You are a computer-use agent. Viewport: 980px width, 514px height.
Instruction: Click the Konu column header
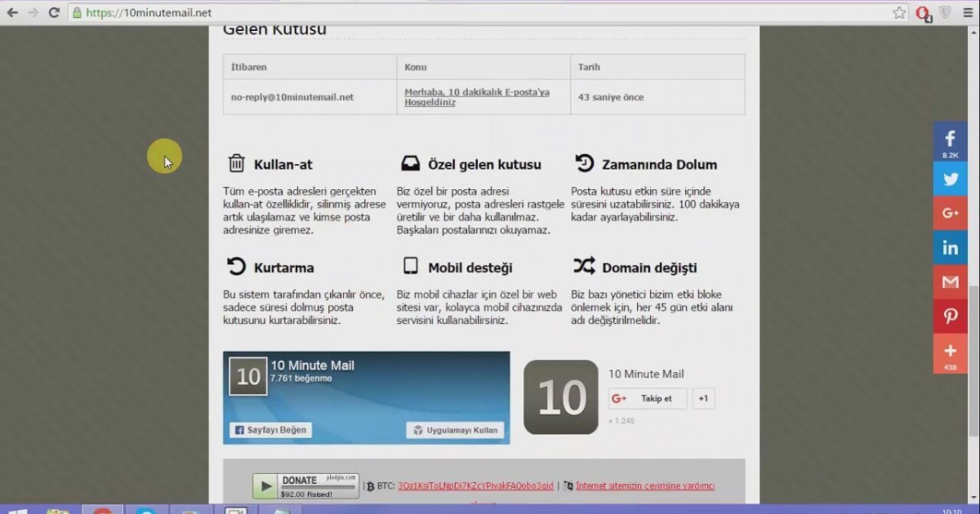coord(483,67)
